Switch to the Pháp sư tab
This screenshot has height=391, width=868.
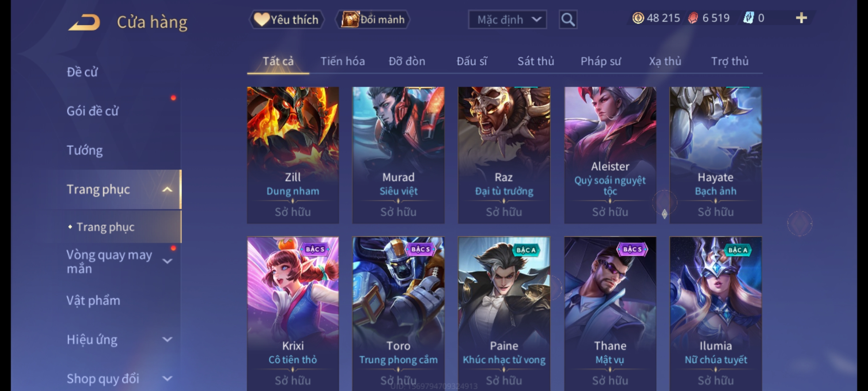(x=600, y=61)
